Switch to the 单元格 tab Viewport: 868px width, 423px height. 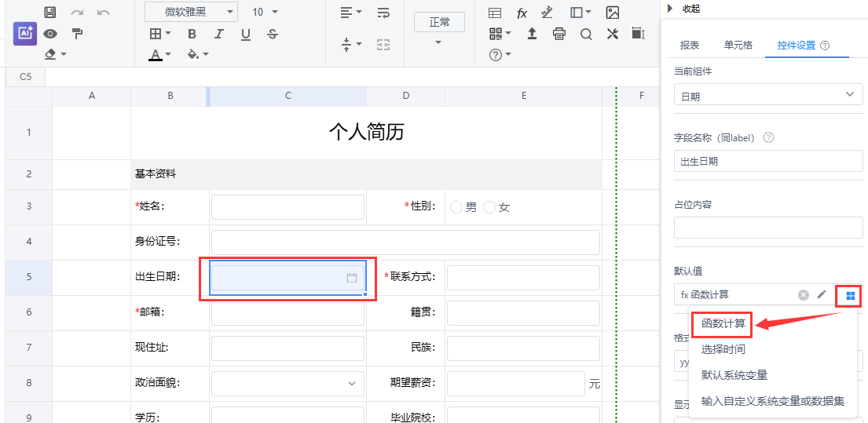(738, 45)
